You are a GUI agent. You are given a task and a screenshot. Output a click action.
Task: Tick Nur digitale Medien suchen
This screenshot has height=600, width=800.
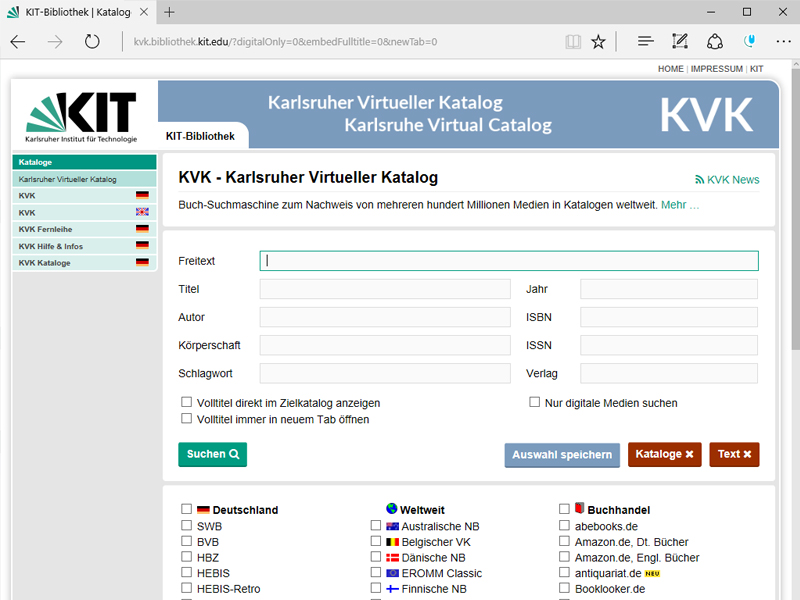click(x=534, y=402)
